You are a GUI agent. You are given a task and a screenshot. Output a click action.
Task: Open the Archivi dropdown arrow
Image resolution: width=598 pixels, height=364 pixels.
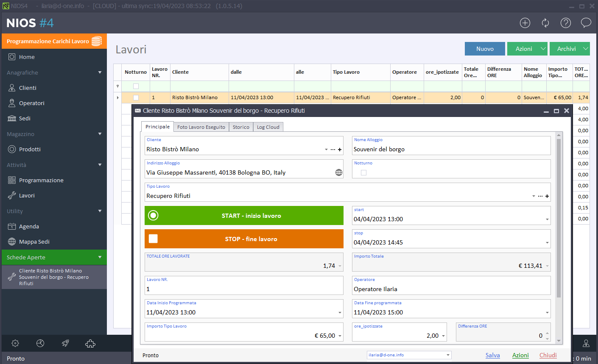pyautogui.click(x=585, y=49)
